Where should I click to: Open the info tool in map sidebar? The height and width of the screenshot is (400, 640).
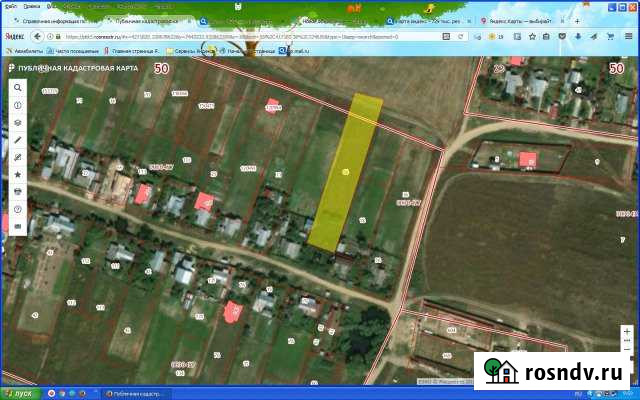17,105
